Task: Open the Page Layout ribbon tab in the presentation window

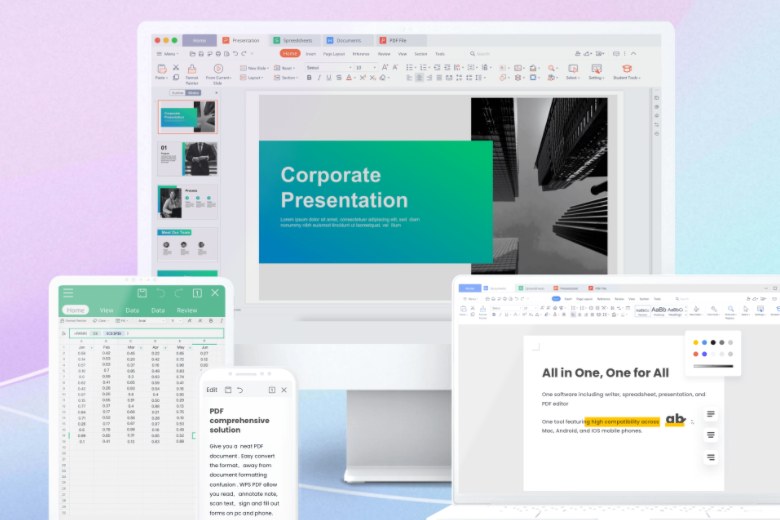Action: [x=334, y=54]
